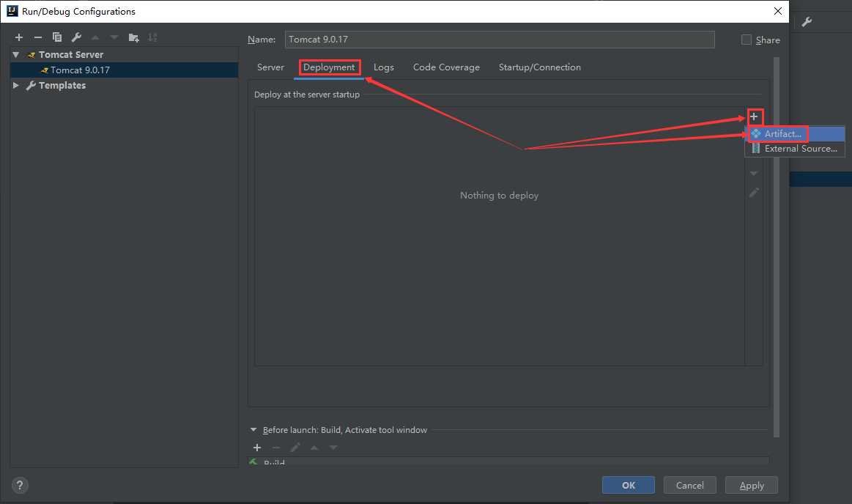Add new configuration with plus icon
The width and height of the screenshot is (852, 504).
tap(19, 37)
